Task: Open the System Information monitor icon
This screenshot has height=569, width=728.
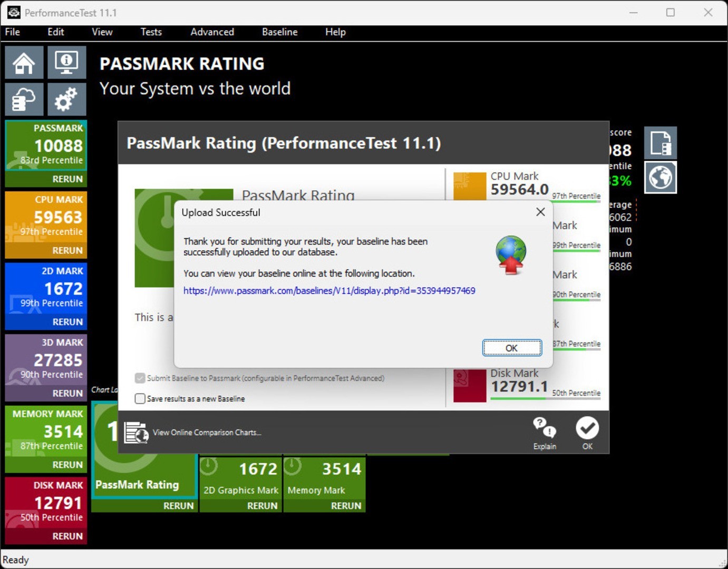Action: (x=66, y=63)
